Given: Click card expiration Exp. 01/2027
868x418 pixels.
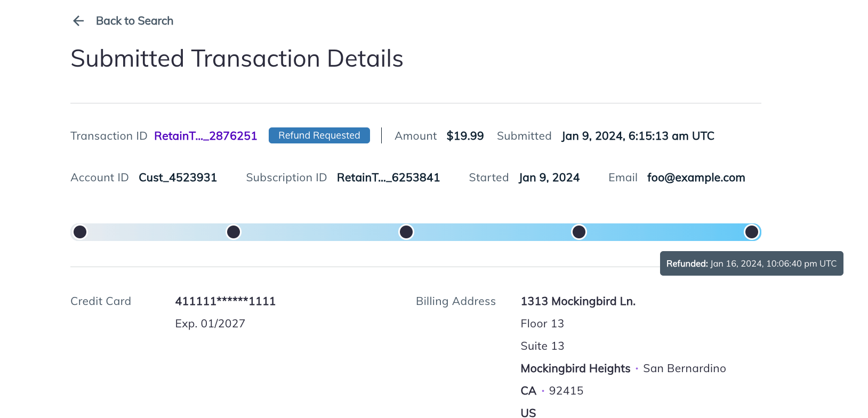Looking at the screenshot, I should [x=210, y=324].
